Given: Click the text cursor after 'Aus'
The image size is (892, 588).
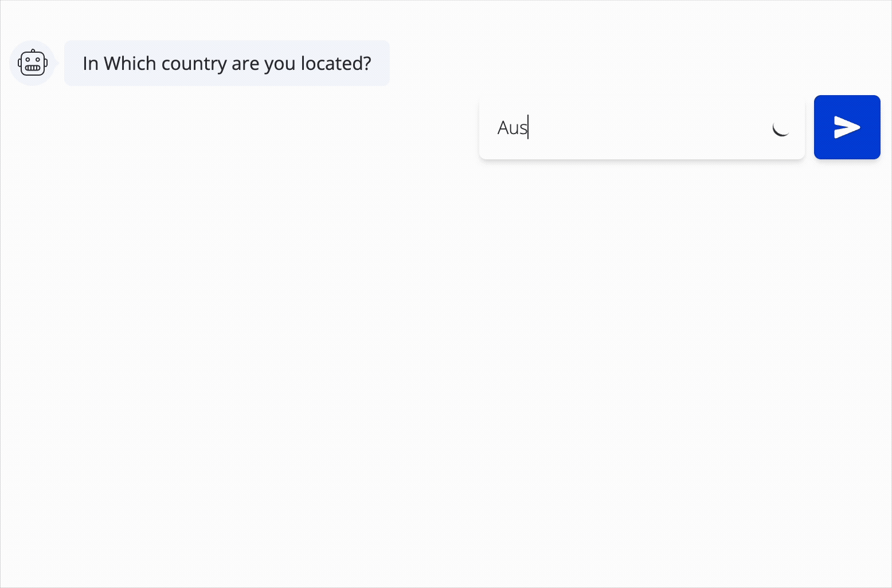Looking at the screenshot, I should point(528,127).
